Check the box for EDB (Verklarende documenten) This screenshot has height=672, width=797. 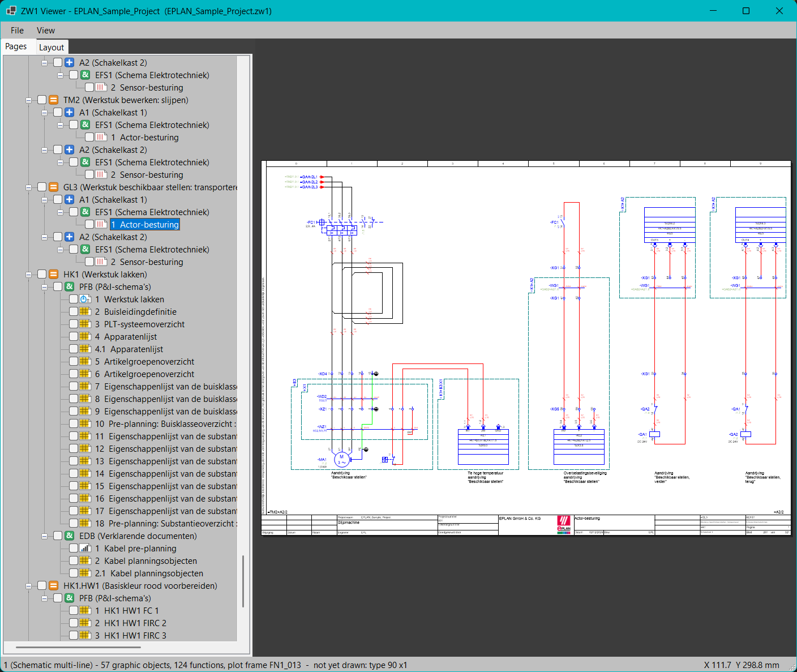58,536
